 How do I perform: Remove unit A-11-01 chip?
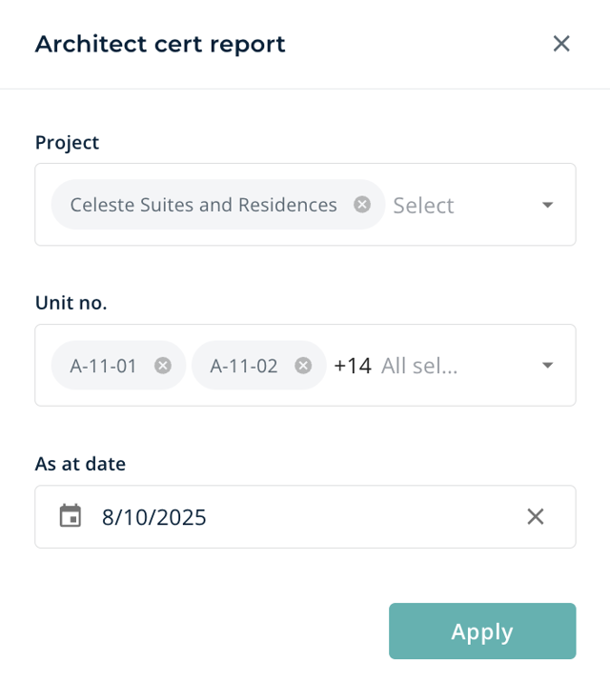(163, 366)
